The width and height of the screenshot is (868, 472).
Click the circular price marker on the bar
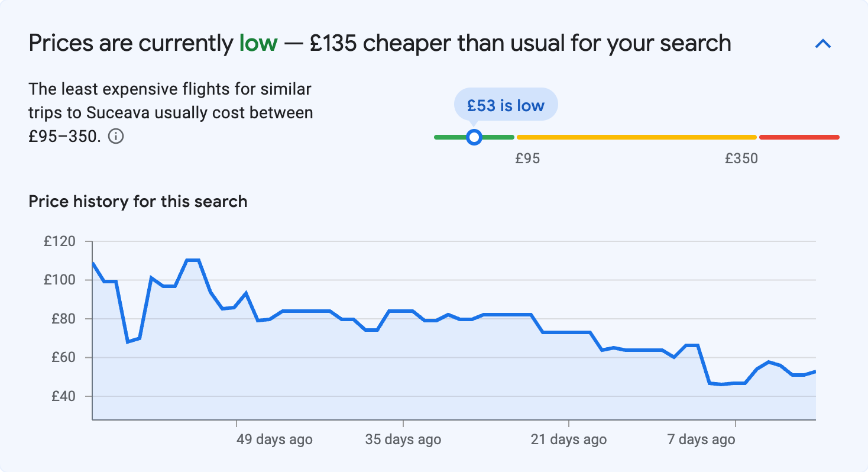(x=474, y=137)
